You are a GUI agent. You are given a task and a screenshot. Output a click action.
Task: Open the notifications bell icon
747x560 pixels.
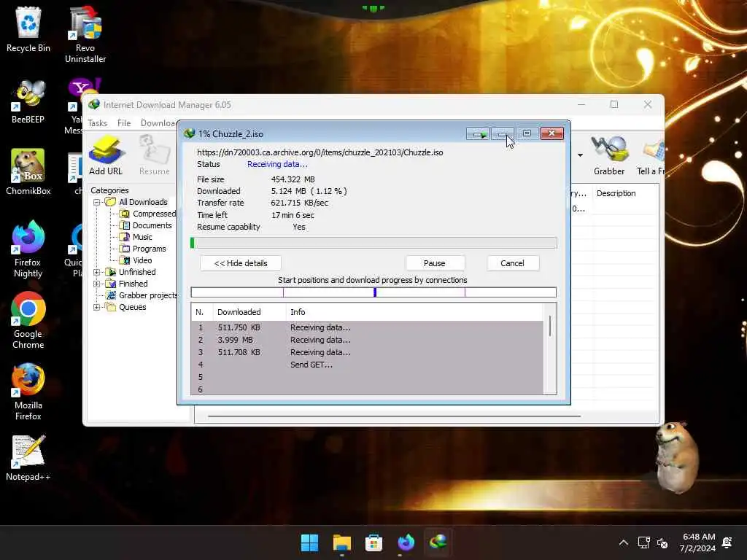tap(727, 542)
